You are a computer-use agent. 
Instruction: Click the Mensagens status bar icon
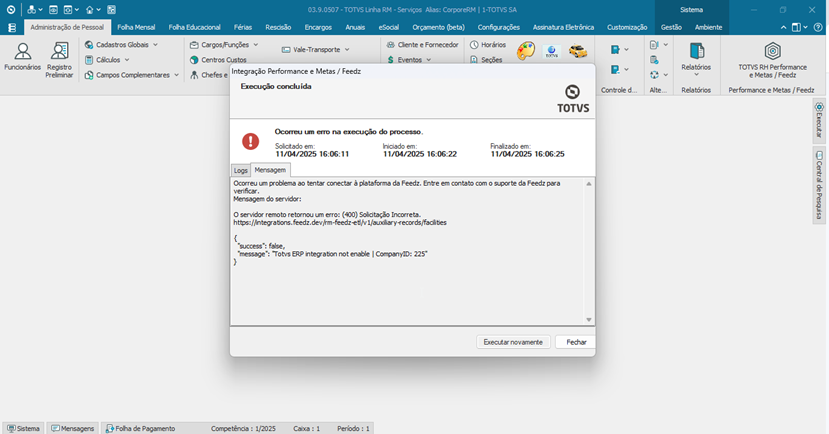55,429
